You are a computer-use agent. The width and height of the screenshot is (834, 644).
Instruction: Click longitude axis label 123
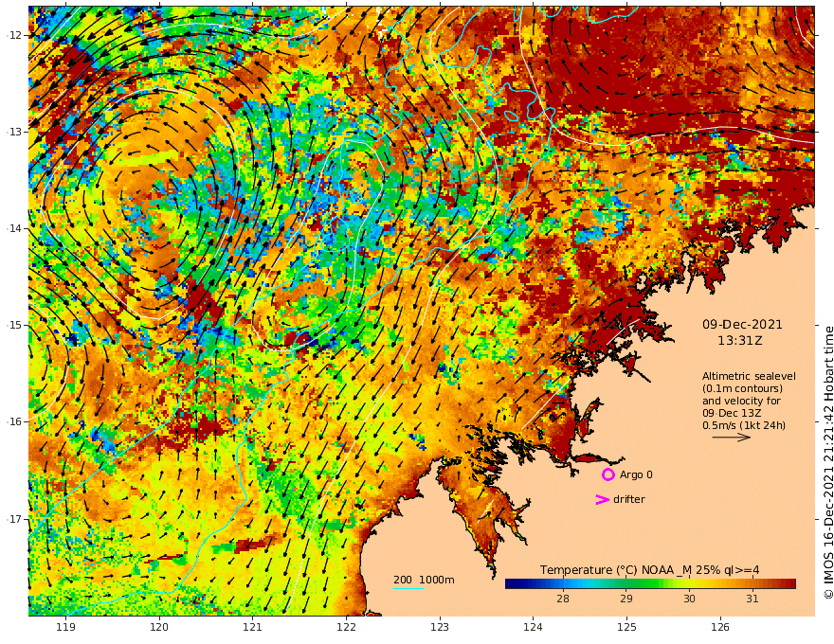(x=440, y=627)
